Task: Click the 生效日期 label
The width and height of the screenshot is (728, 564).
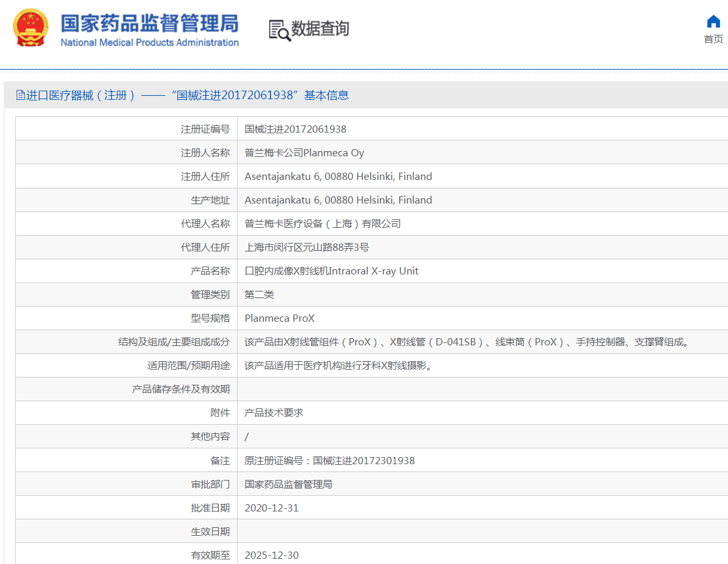Action: pyautogui.click(x=210, y=532)
